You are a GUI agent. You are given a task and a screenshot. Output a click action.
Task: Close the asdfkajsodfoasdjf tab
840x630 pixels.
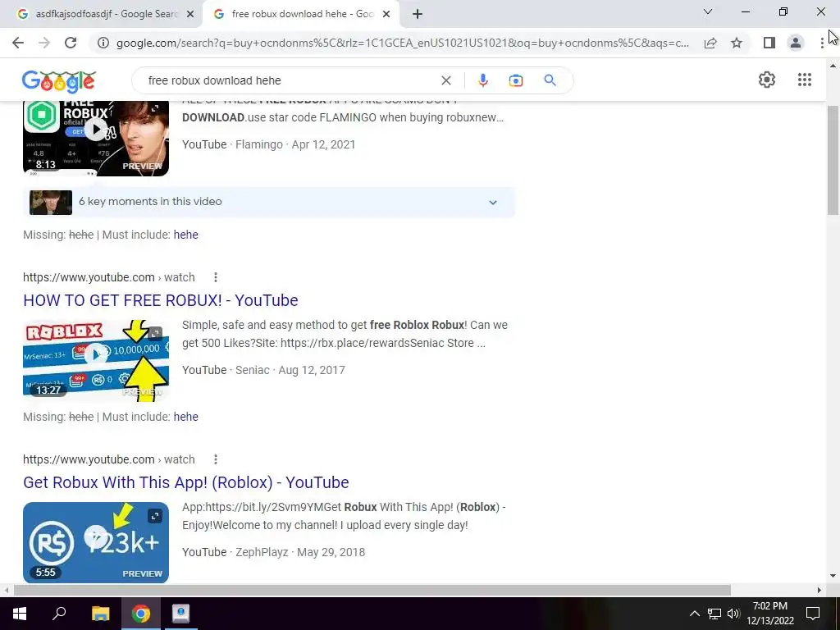190,15
